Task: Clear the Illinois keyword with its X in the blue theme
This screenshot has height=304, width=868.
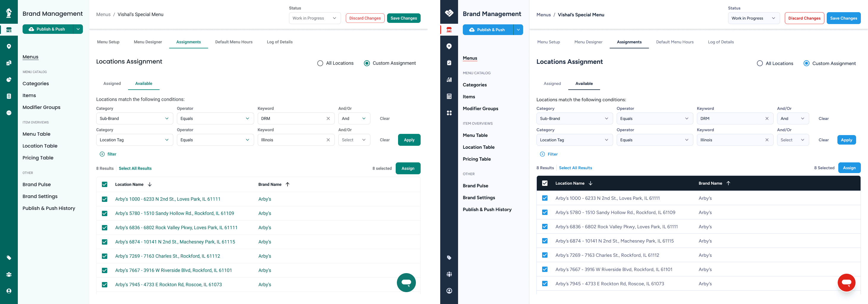Action: [x=767, y=140]
